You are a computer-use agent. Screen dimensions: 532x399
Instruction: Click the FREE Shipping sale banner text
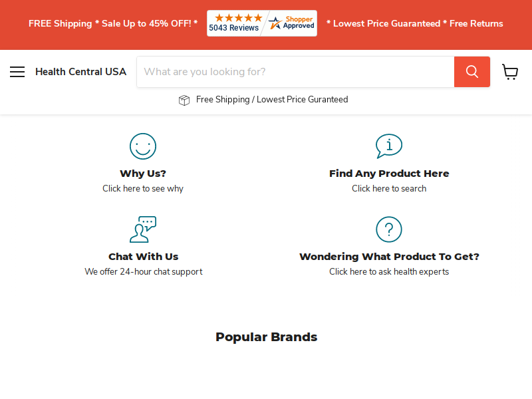113,23
